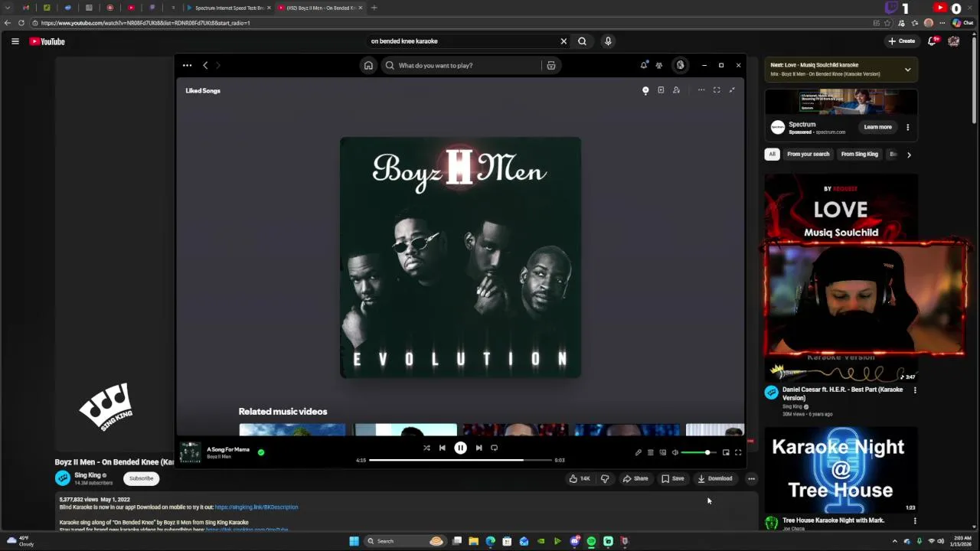Click Windows Start button
This screenshot has width=980, height=551.
tap(354, 541)
